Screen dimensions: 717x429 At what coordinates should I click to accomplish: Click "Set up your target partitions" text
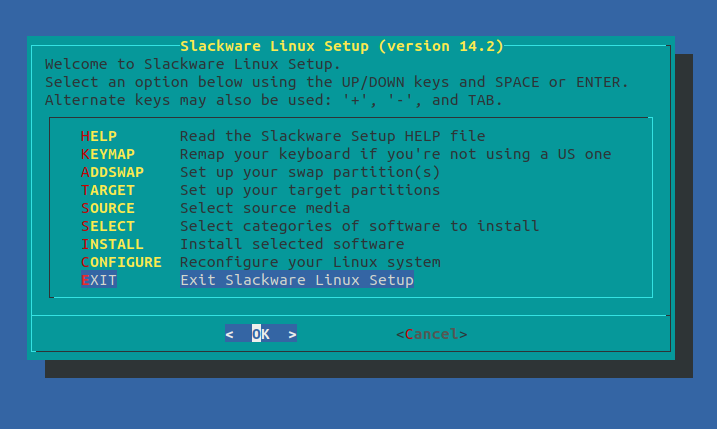[x=310, y=190]
